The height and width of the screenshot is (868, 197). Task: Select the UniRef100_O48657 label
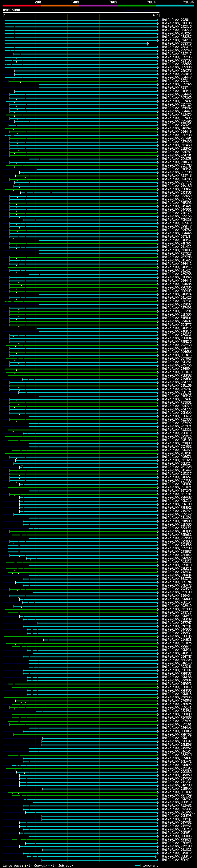176,477
